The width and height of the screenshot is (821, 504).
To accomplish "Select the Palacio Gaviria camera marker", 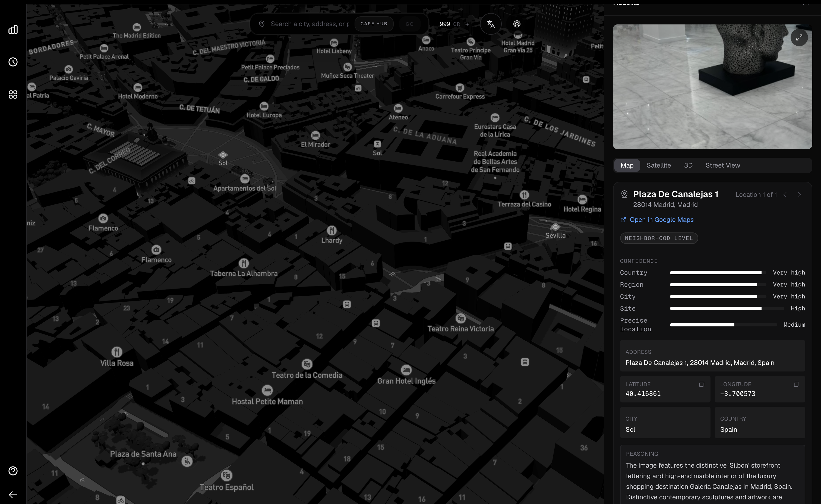I will tap(69, 69).
